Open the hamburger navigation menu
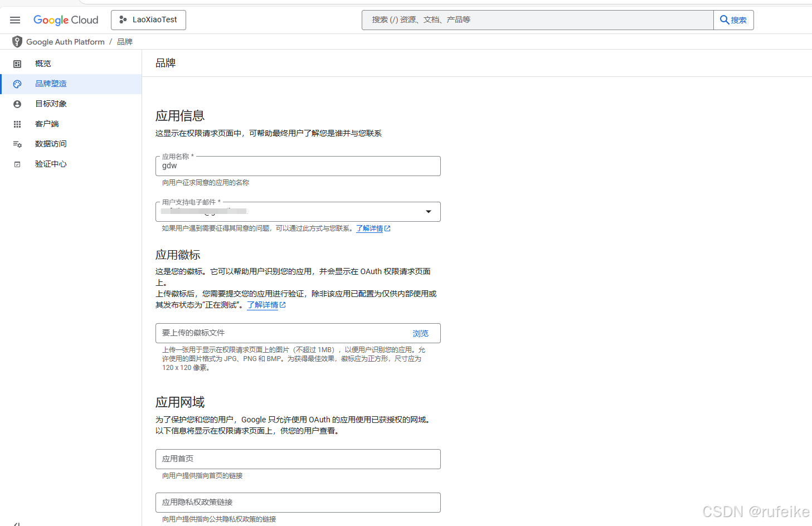Viewport: 812px width, 526px height. click(x=15, y=20)
